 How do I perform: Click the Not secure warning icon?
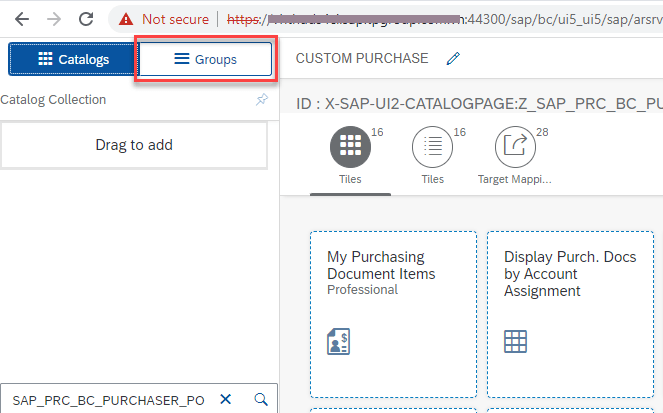pos(126,19)
